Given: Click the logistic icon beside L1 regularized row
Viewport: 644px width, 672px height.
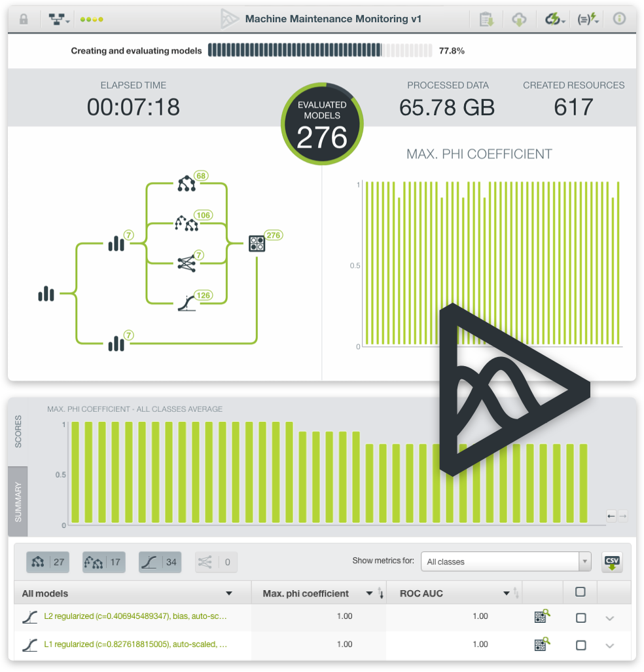Looking at the screenshot, I should 29,645.
